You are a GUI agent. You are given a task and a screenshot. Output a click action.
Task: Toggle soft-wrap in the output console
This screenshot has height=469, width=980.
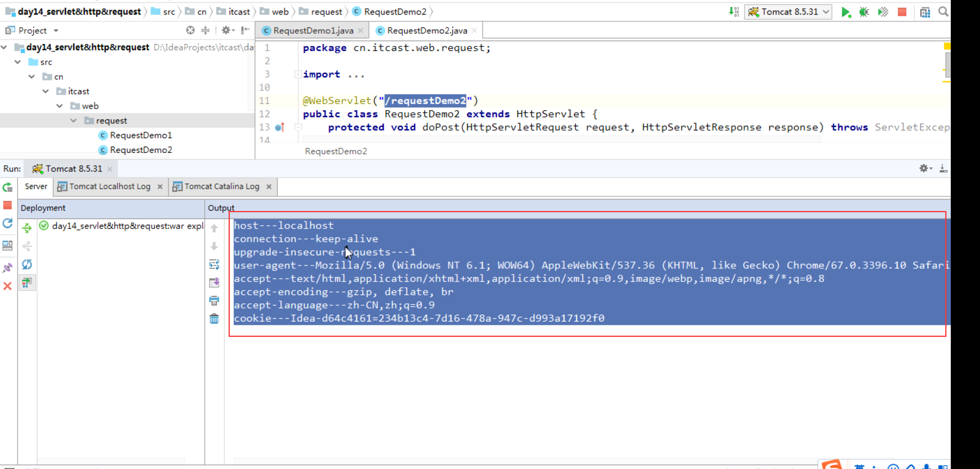214,265
